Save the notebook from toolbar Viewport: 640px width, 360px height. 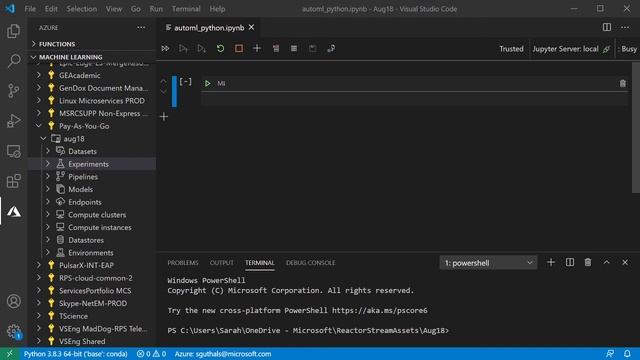[313, 49]
